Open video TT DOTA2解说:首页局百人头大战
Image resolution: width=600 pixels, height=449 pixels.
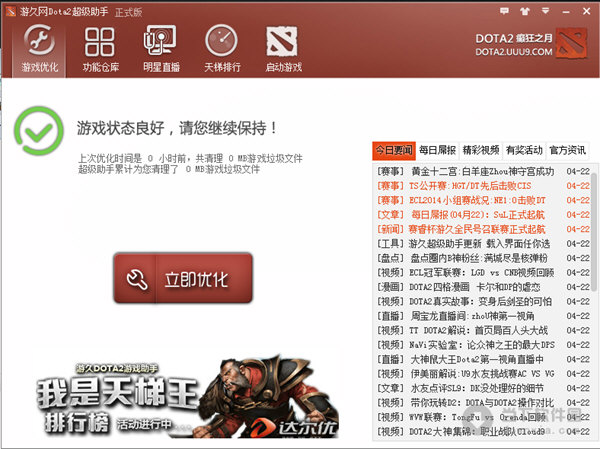coord(478,331)
